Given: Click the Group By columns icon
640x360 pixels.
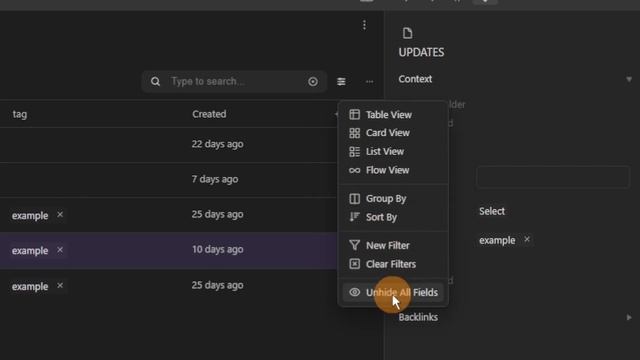Looking at the screenshot, I should click(x=354, y=199).
